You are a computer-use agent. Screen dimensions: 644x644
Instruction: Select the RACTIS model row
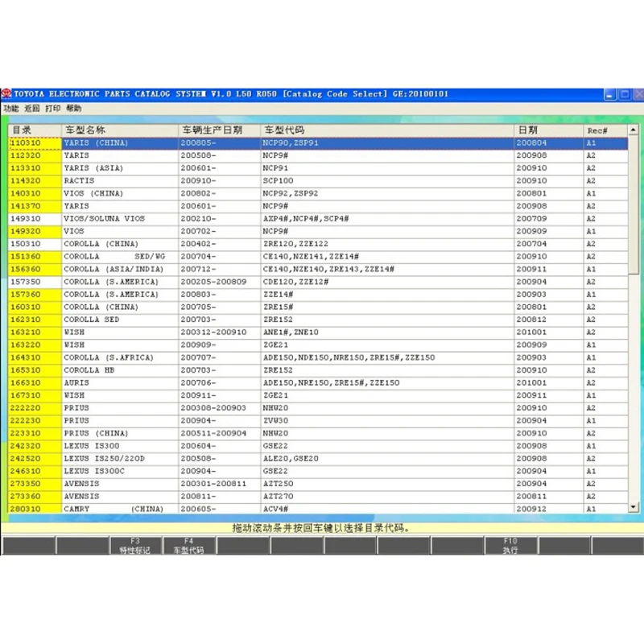point(318,180)
